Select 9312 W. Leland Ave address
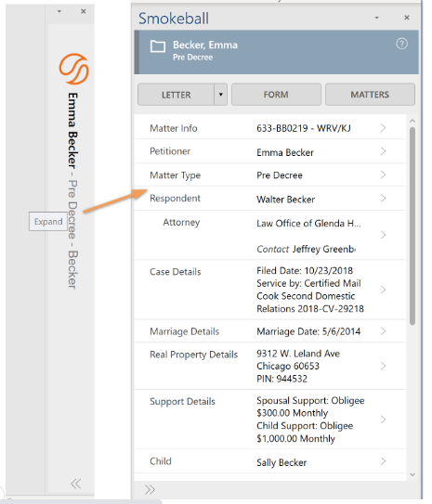This screenshot has height=504, width=432. pos(298,354)
